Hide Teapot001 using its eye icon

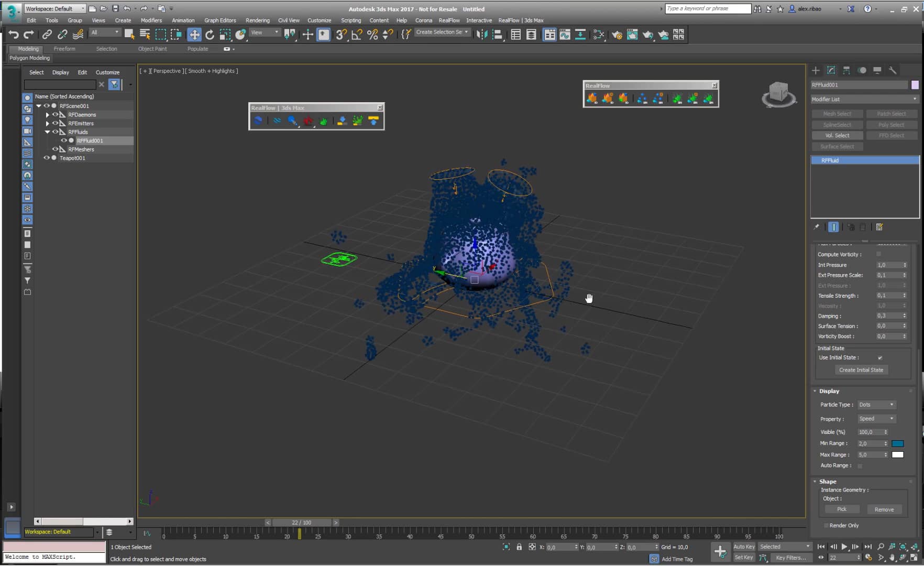click(46, 158)
